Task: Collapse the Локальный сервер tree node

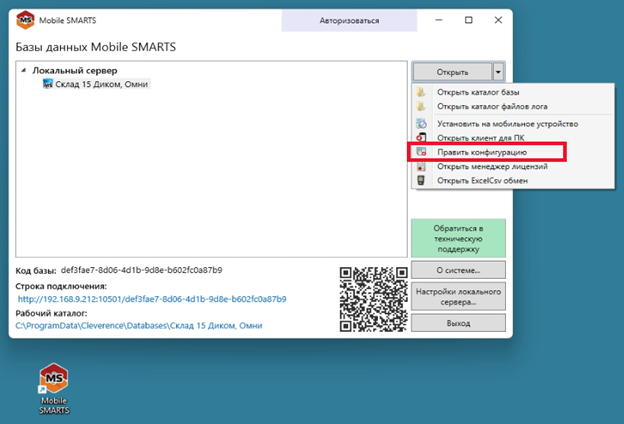Action: (x=24, y=71)
